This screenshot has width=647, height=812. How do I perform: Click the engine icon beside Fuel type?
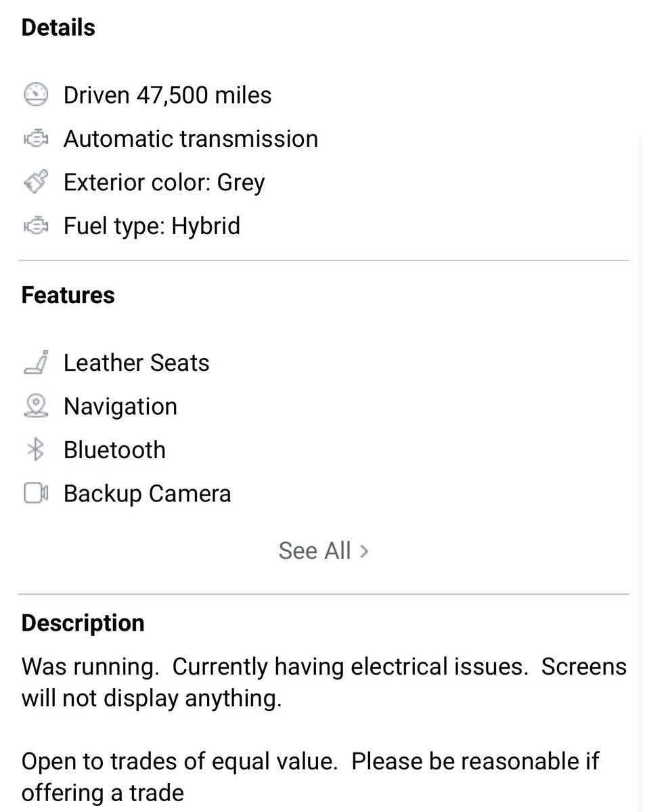coord(36,226)
